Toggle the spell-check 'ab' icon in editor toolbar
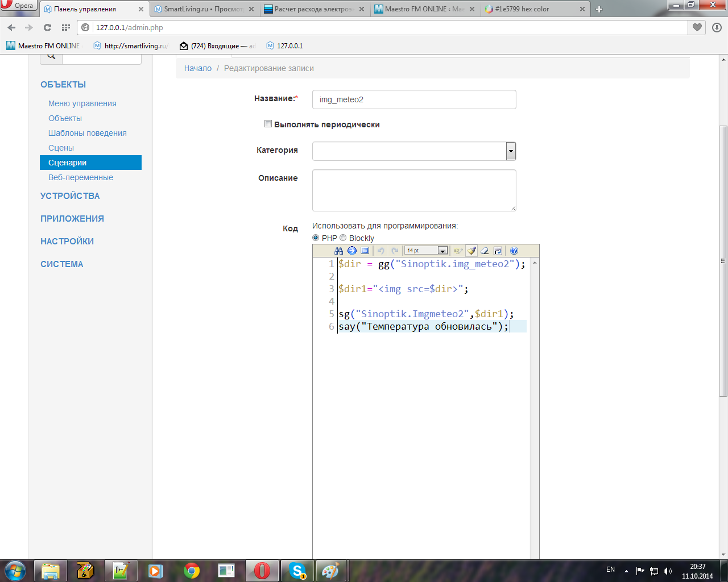The height and width of the screenshot is (582, 728). (x=458, y=251)
